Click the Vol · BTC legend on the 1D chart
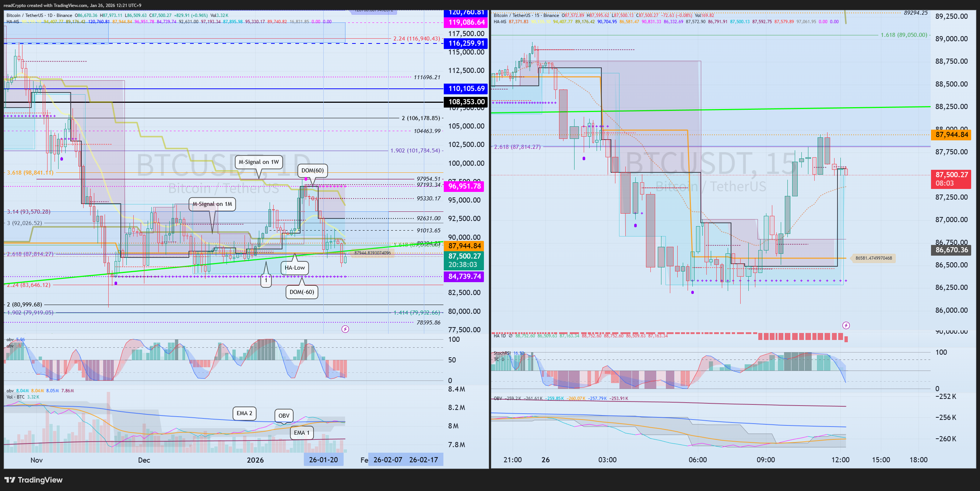 15,397
